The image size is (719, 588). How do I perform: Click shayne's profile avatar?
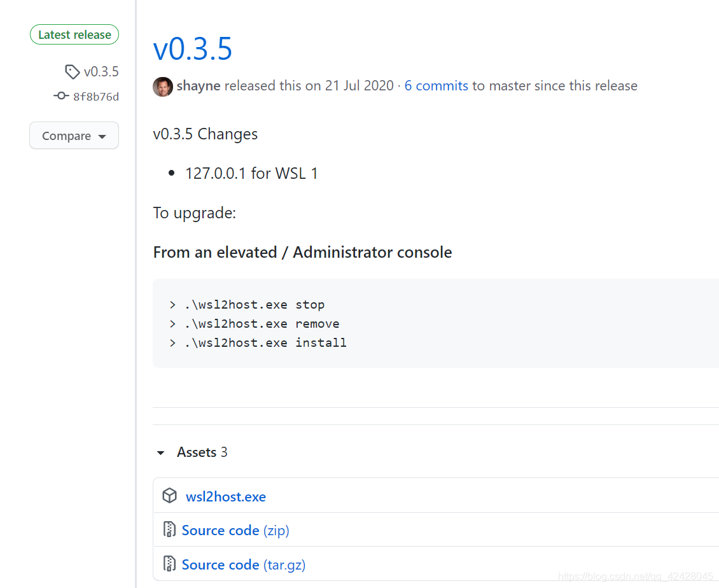click(163, 86)
